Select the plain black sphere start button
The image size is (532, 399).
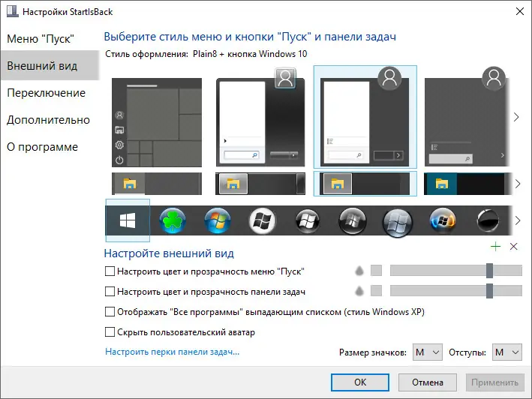tap(488, 220)
